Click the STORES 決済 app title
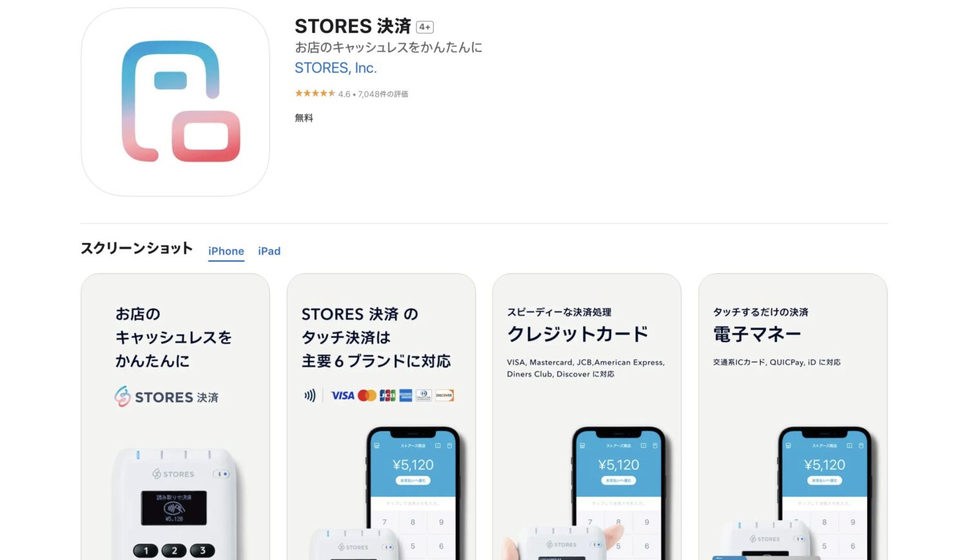 [x=353, y=26]
